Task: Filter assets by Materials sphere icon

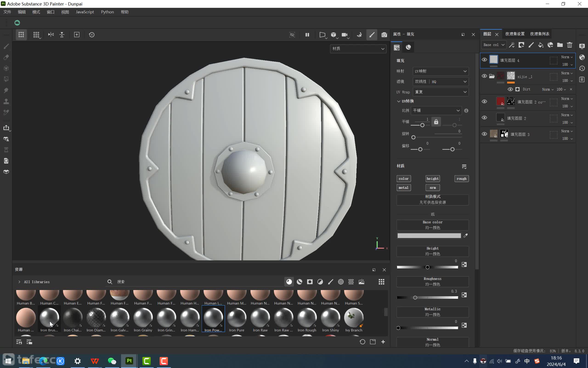Action: click(x=289, y=282)
